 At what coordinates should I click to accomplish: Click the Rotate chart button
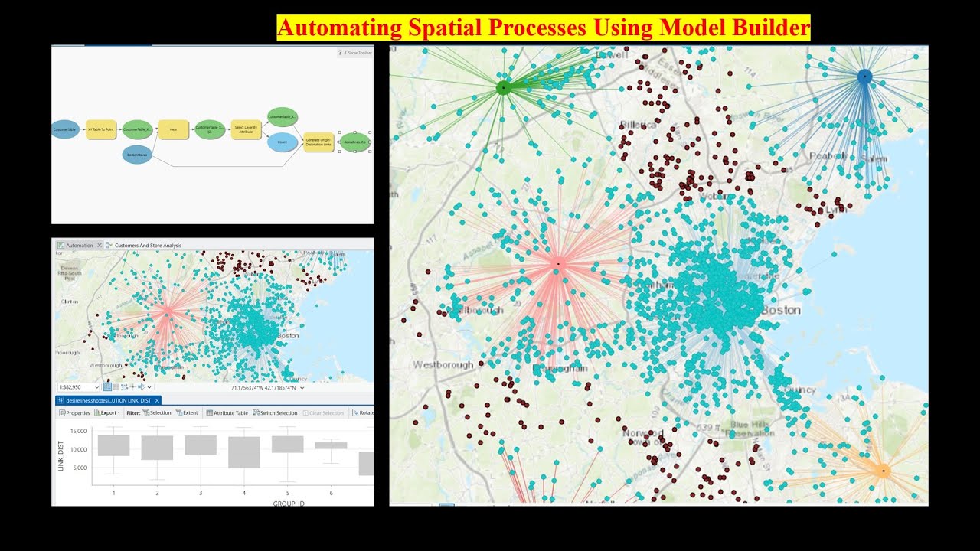click(363, 412)
